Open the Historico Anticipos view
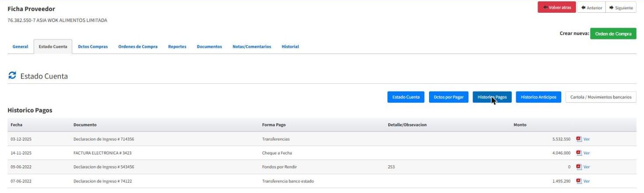 (538, 97)
